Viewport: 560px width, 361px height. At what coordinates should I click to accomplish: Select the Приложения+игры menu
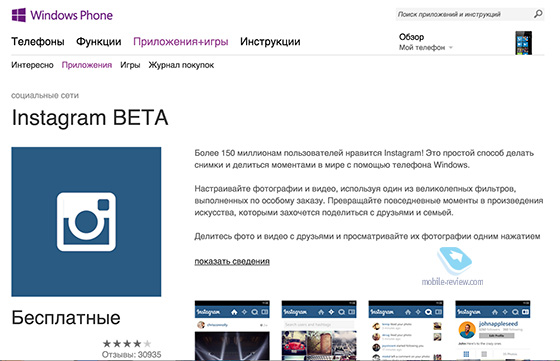[x=181, y=42]
